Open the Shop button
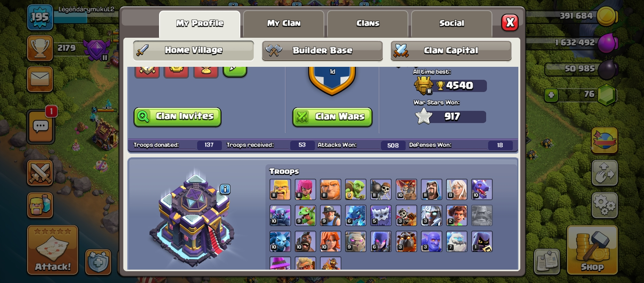 [592, 250]
